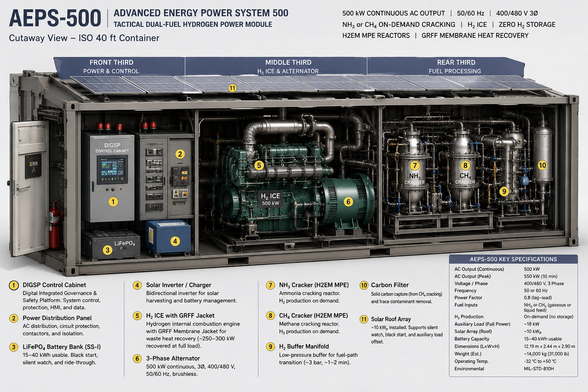588x392 pixels.
Task: Click the 'ZERO H2 STORAGE' text in the header
Action: click(527, 25)
